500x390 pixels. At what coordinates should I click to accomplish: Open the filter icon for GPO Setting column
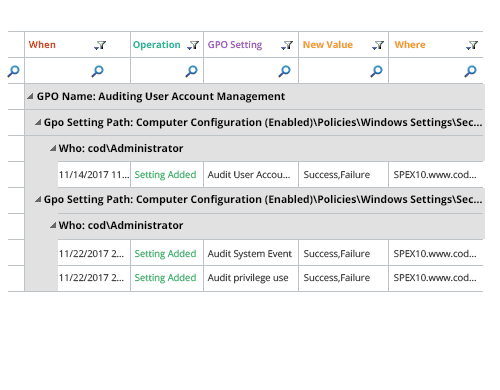click(287, 45)
